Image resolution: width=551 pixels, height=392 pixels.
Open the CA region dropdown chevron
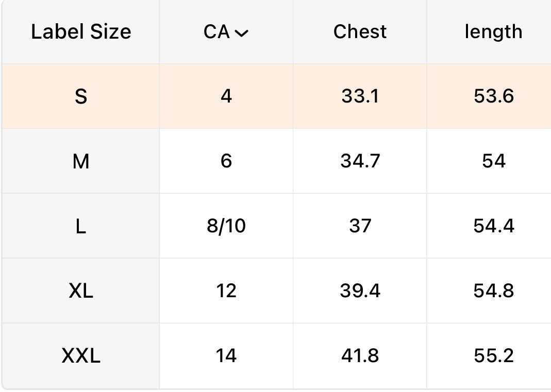point(241,33)
